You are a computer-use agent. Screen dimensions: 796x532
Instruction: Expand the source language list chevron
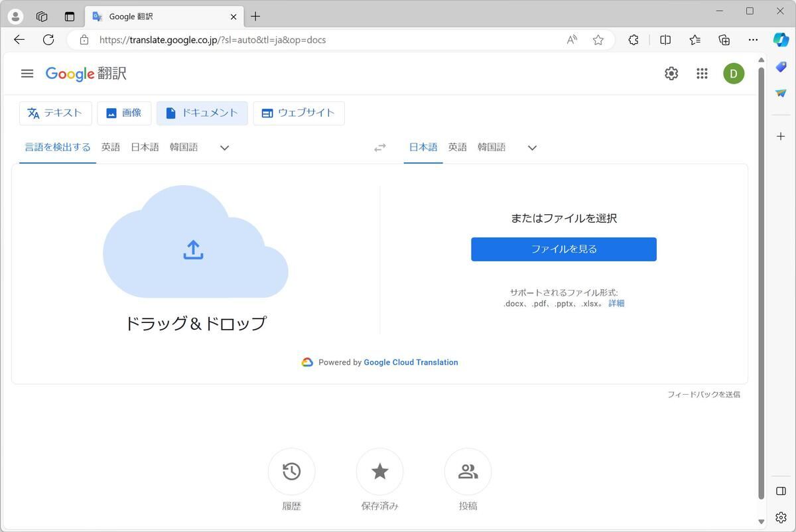click(224, 148)
